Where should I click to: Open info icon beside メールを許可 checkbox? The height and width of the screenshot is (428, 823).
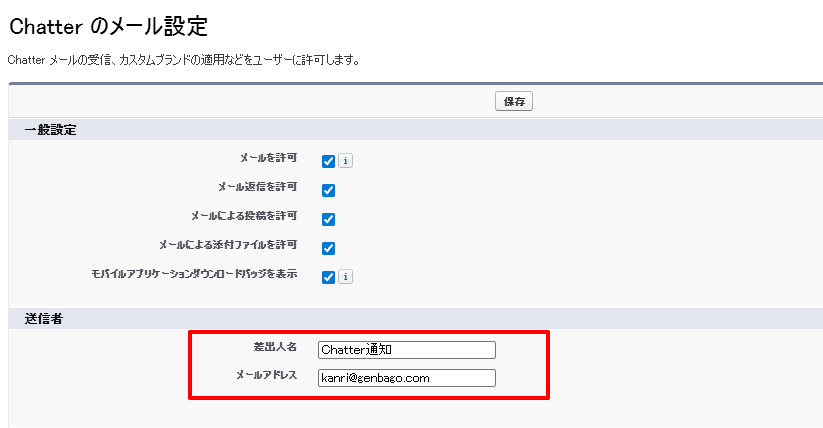345,161
